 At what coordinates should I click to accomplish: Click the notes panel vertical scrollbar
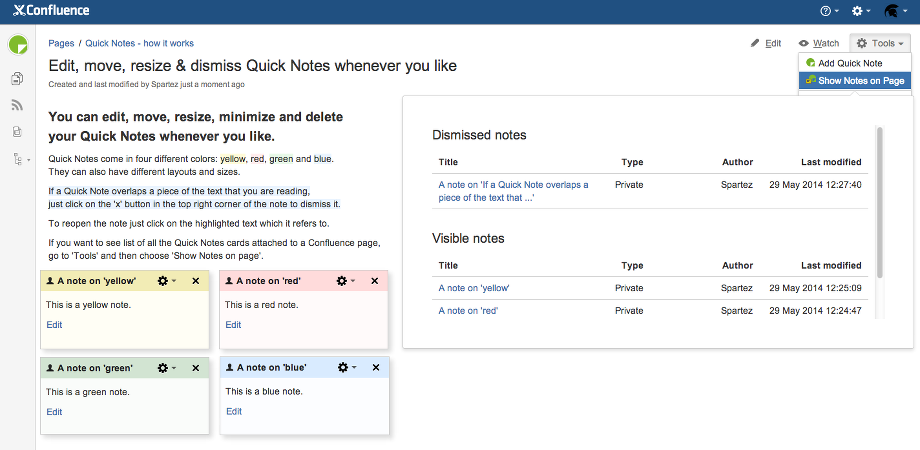click(880, 202)
